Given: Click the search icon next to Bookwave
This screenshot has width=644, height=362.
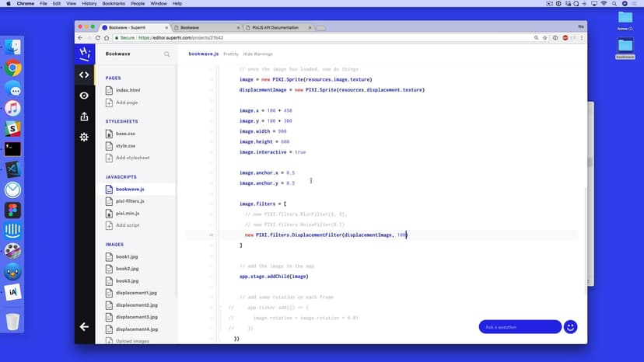Looking at the screenshot, I should pos(166,54).
